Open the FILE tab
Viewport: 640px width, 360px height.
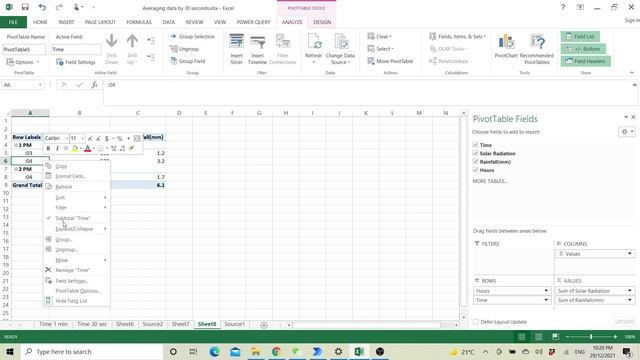pyautogui.click(x=13, y=22)
